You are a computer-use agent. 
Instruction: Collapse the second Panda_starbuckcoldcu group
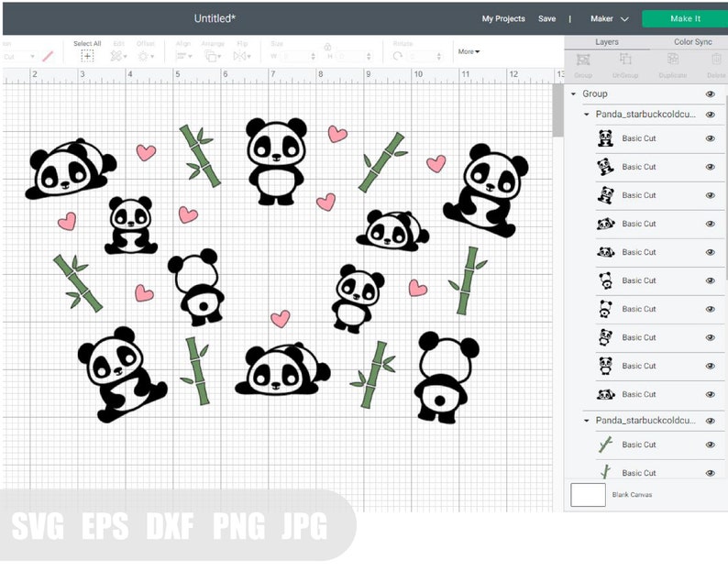587,421
